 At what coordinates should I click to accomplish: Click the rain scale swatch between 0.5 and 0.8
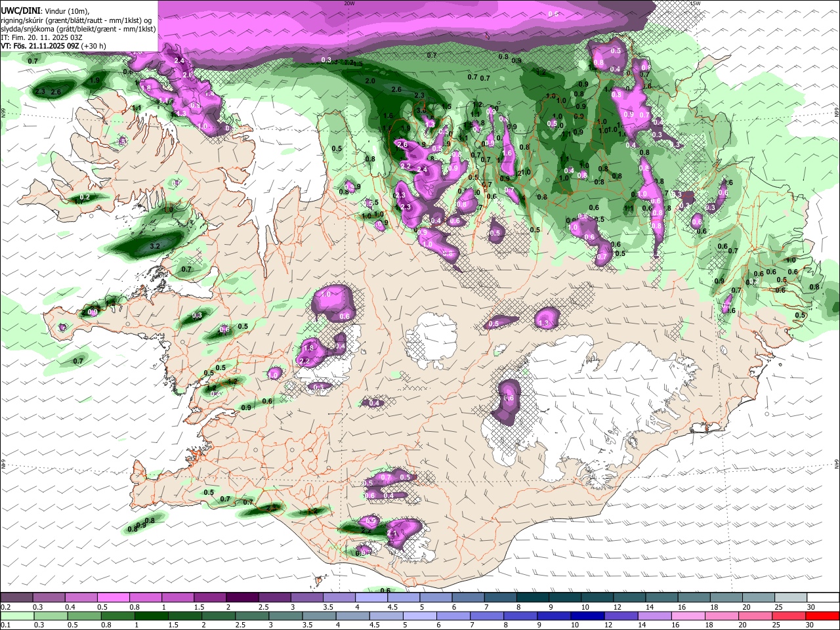pyautogui.click(x=84, y=616)
